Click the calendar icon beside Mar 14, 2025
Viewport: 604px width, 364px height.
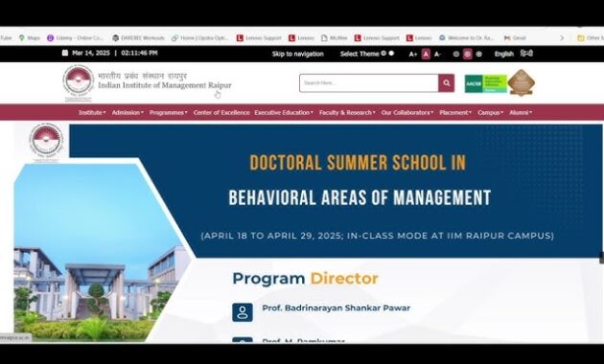coord(65,53)
